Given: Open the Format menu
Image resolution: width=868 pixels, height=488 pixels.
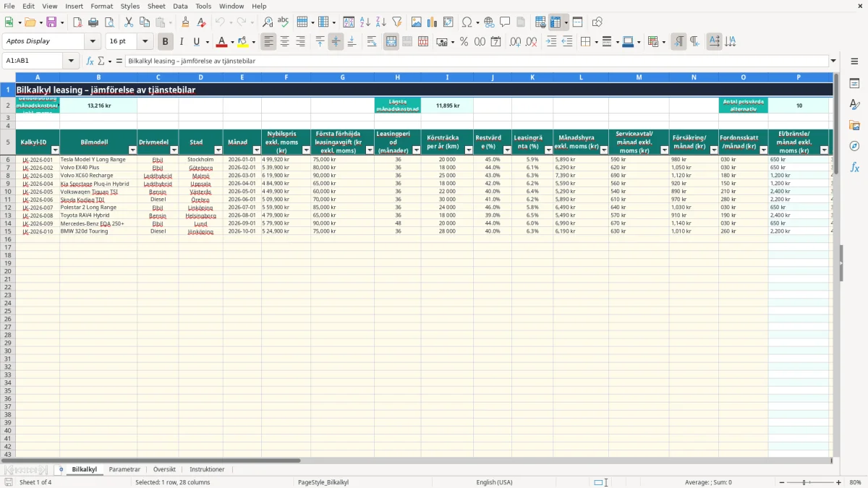Looking at the screenshot, I should pos(102,6).
